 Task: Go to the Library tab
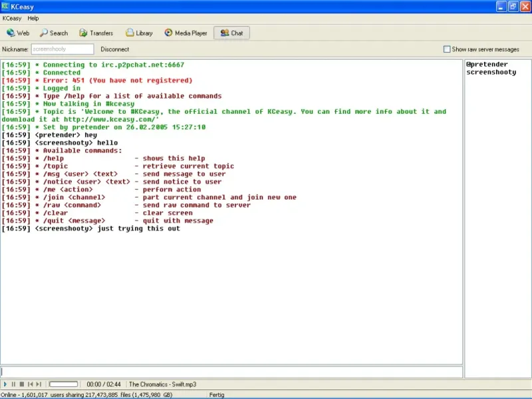click(139, 33)
